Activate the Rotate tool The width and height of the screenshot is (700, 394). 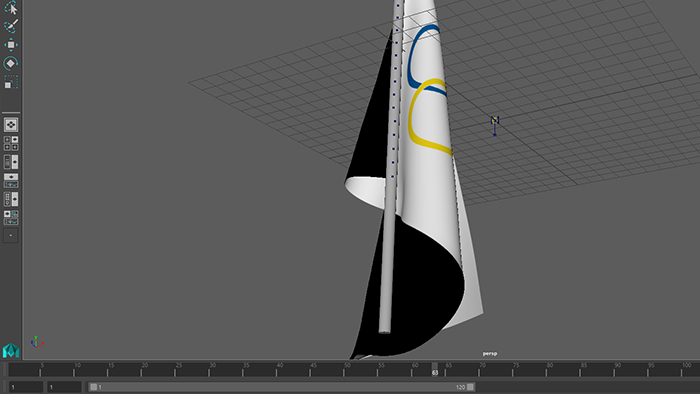pyautogui.click(x=11, y=63)
